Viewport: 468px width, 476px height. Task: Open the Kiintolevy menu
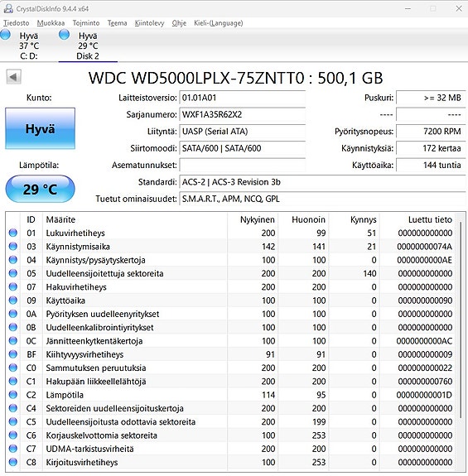[x=149, y=23]
